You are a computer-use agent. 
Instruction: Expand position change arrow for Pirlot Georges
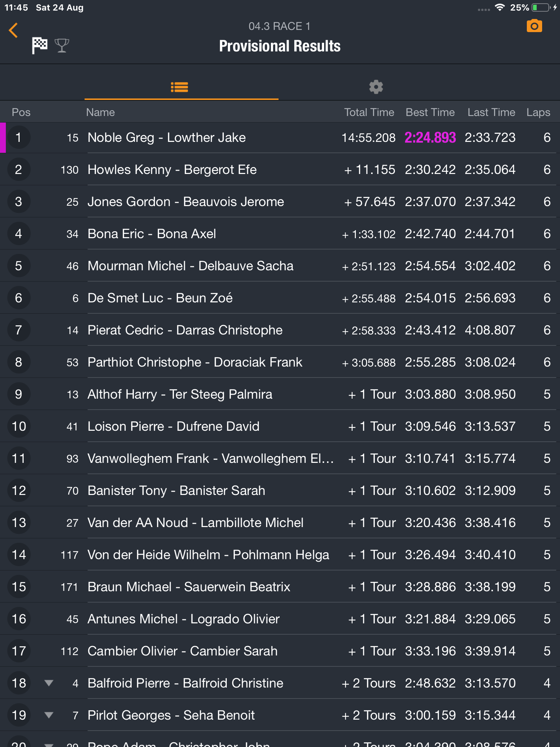coord(49,715)
